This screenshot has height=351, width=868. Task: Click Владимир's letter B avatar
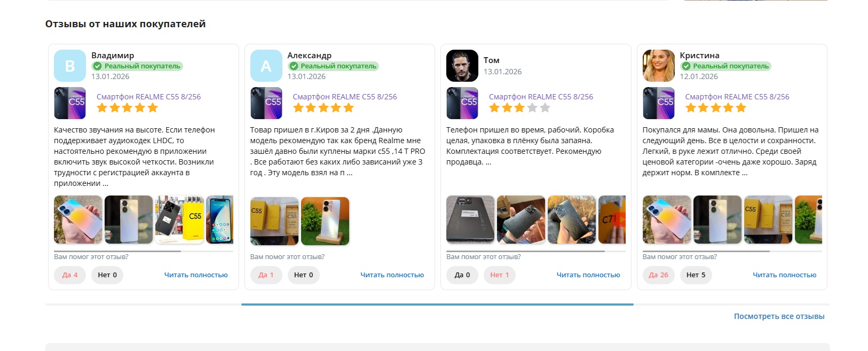(x=70, y=66)
